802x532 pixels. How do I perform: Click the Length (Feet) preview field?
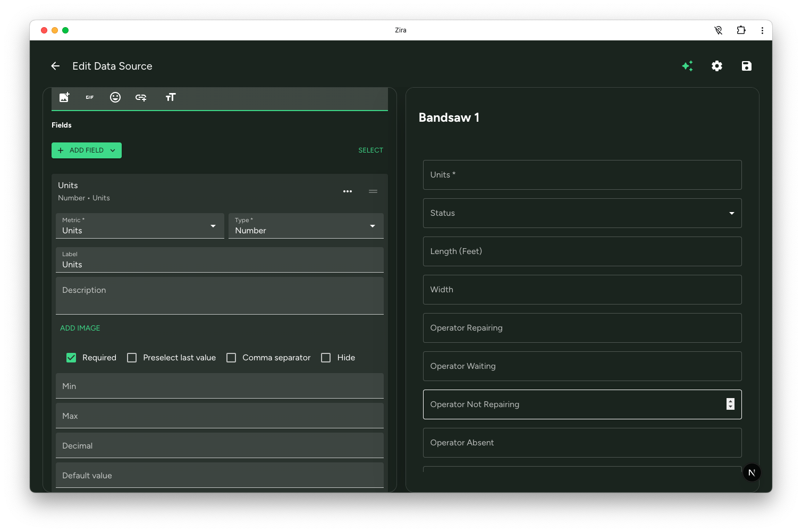[582, 251]
